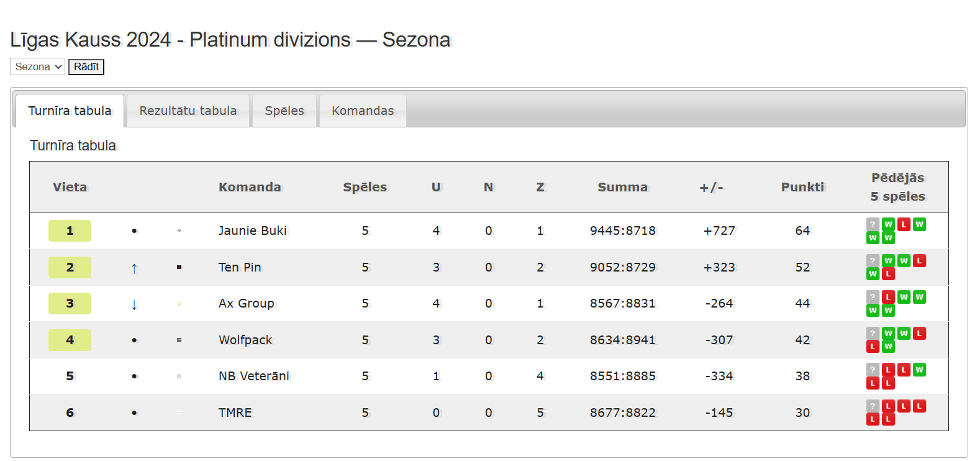Click the up arrow icon beside Ten Pin
This screenshot has height=461, width=980.
point(134,268)
